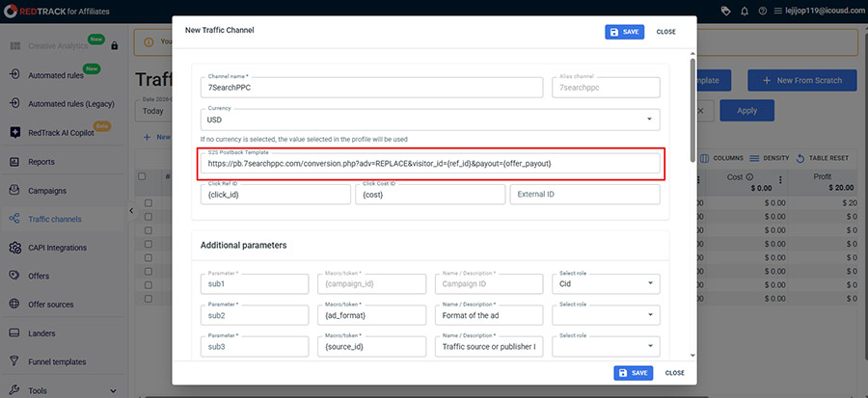This screenshot has width=868, height=398.
Task: Tick the table header select-all checkbox
Action: tap(143, 176)
